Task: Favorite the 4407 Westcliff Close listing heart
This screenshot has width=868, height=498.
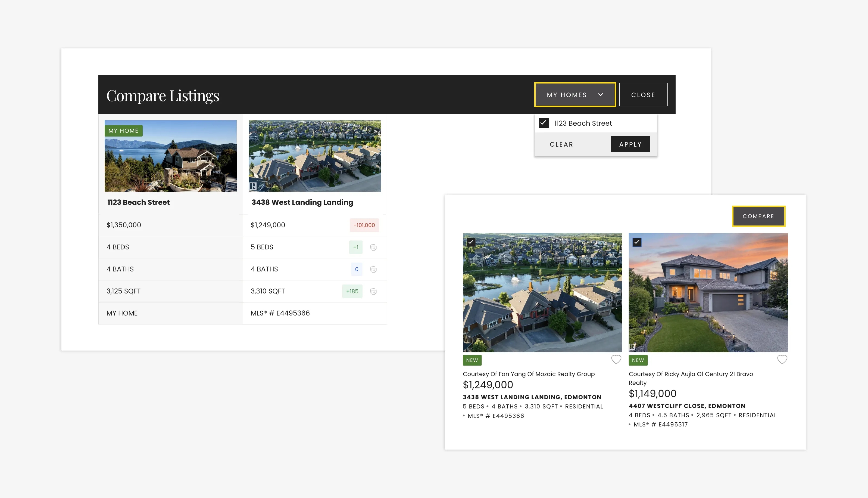Action: [782, 360]
